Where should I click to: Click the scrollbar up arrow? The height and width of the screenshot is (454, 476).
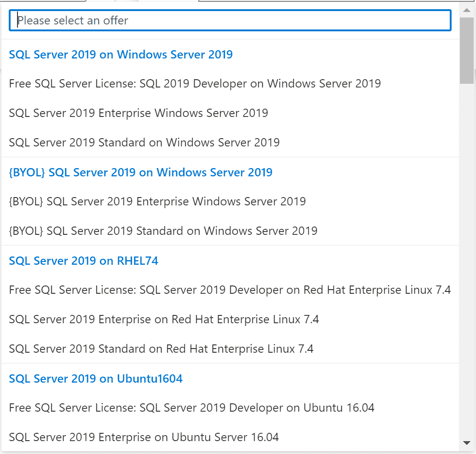coord(467,10)
